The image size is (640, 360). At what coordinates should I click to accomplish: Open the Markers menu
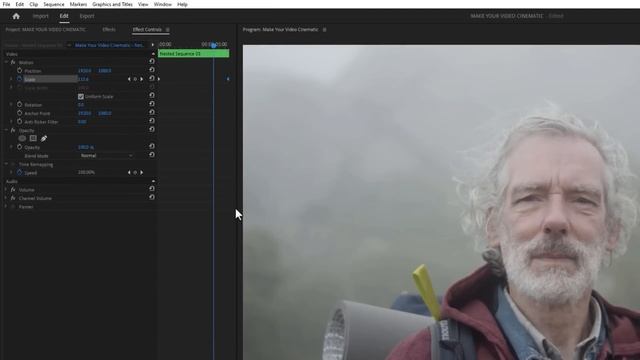pos(78,4)
